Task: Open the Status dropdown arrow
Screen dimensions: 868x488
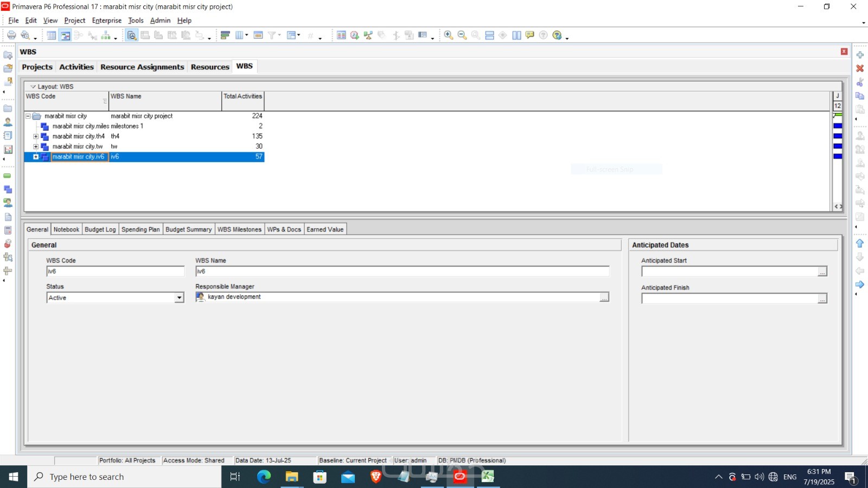Action: [x=179, y=298]
